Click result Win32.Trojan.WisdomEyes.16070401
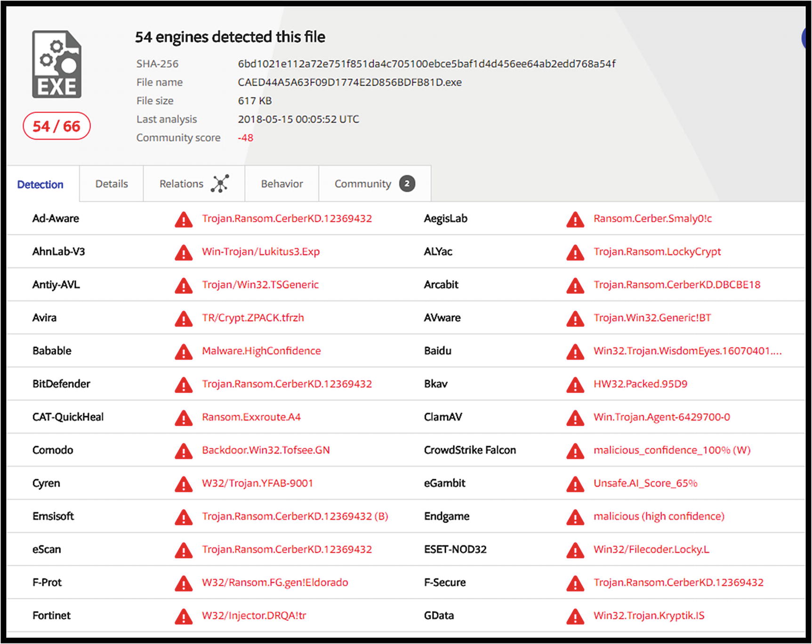The height and width of the screenshot is (644, 812). 687,351
